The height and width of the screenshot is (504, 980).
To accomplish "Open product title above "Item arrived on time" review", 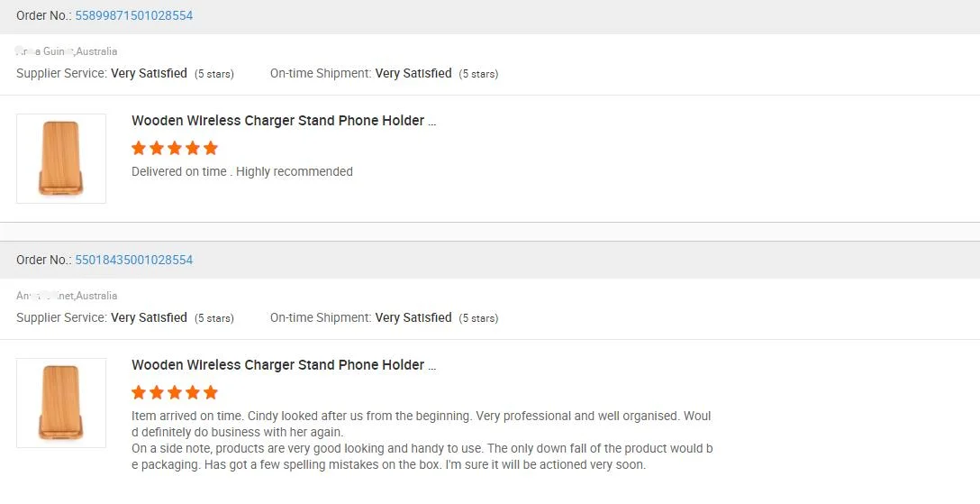I will pos(284,365).
